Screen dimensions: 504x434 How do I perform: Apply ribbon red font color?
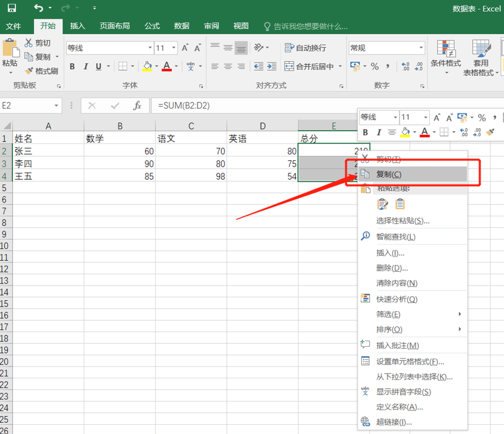point(166,66)
